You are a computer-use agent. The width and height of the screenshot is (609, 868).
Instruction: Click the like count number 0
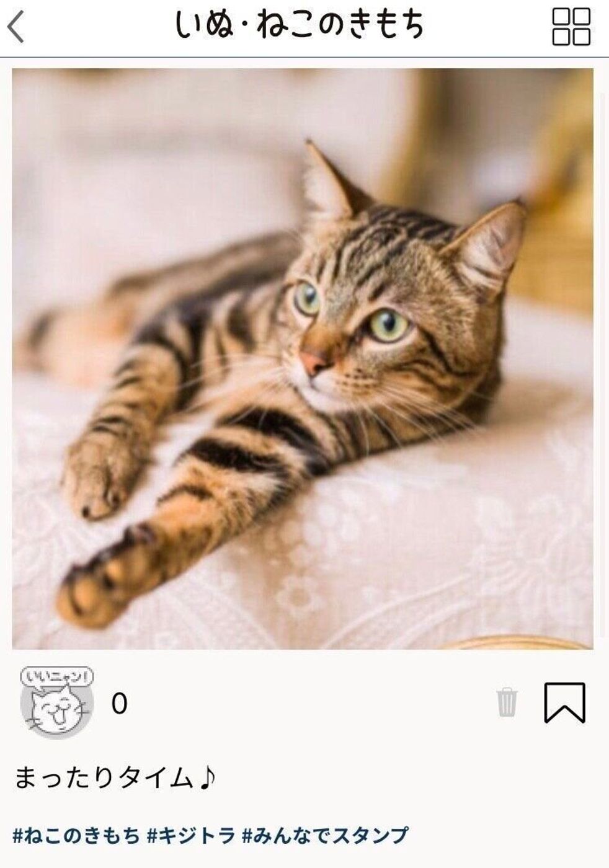pyautogui.click(x=119, y=704)
